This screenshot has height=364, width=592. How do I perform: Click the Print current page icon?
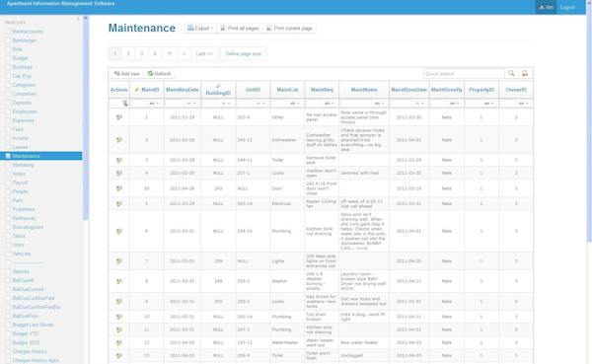pyautogui.click(x=268, y=29)
